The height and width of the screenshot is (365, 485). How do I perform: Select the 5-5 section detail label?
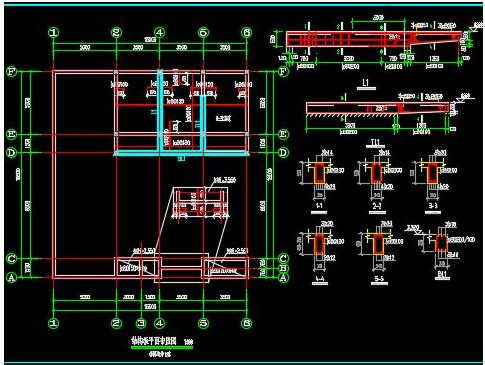click(379, 278)
